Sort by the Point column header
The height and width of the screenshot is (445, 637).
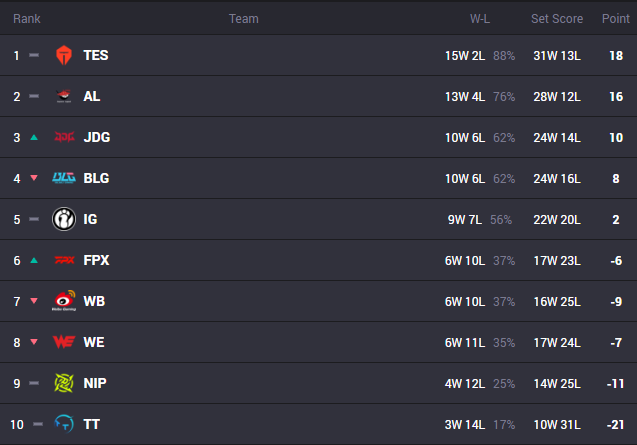click(x=615, y=19)
